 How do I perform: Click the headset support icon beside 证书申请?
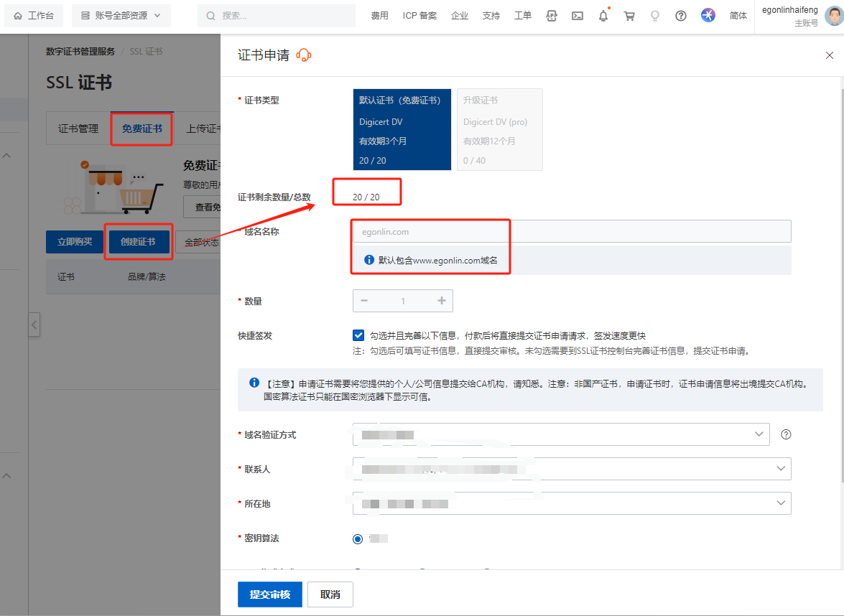coord(304,55)
